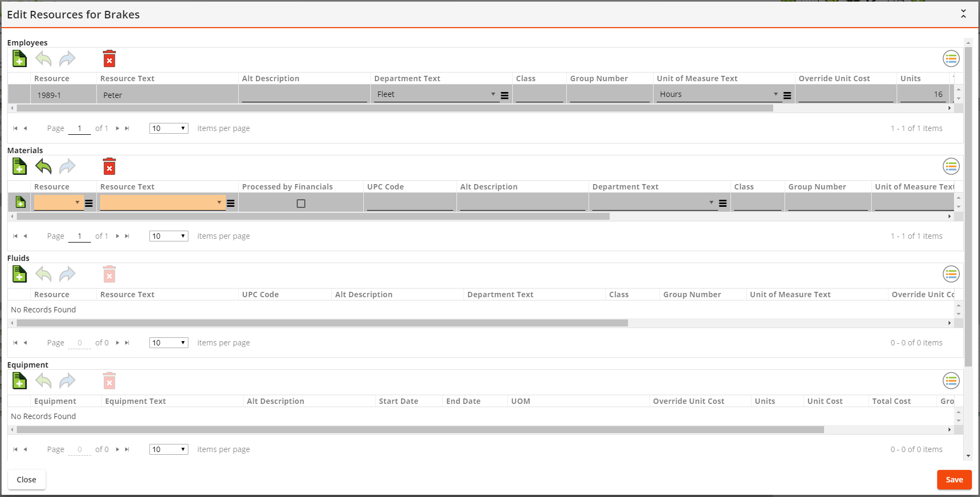
Task: Click the Materials horizontal scrollbar
Action: click(x=313, y=217)
